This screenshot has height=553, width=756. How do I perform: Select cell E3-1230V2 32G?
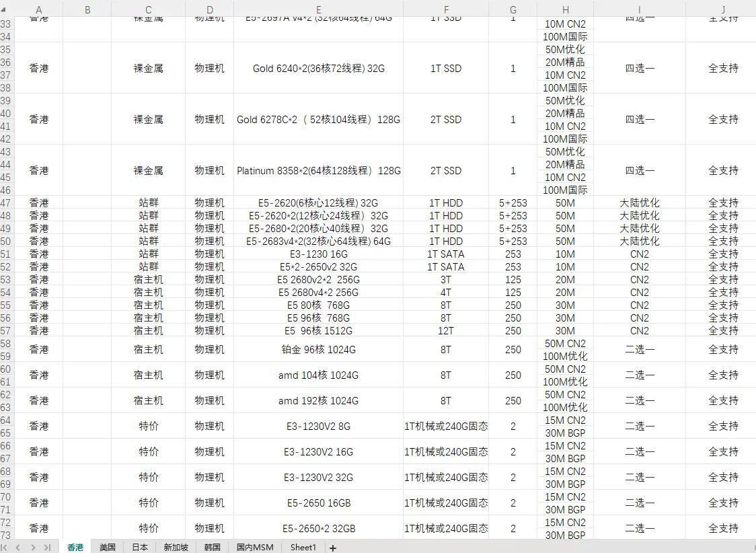[x=319, y=477]
